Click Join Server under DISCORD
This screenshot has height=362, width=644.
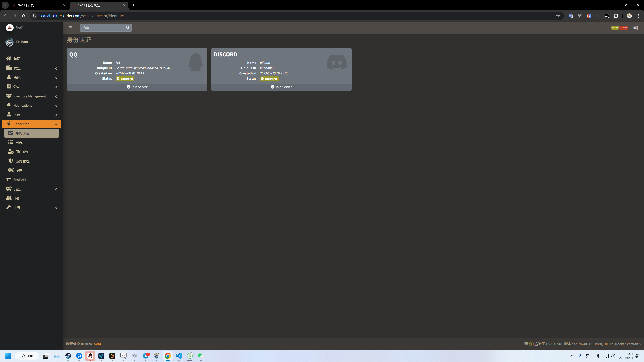tap(281, 87)
